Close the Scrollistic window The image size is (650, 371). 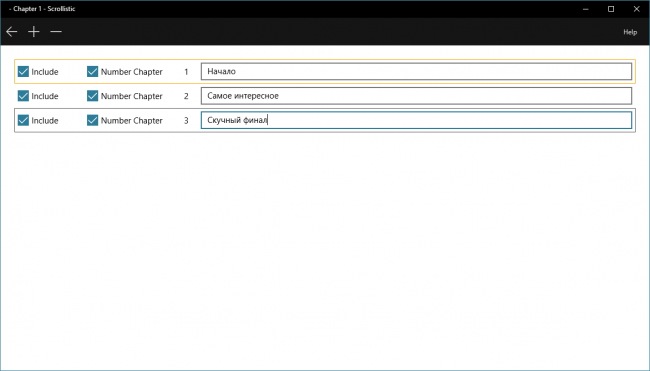(x=636, y=9)
